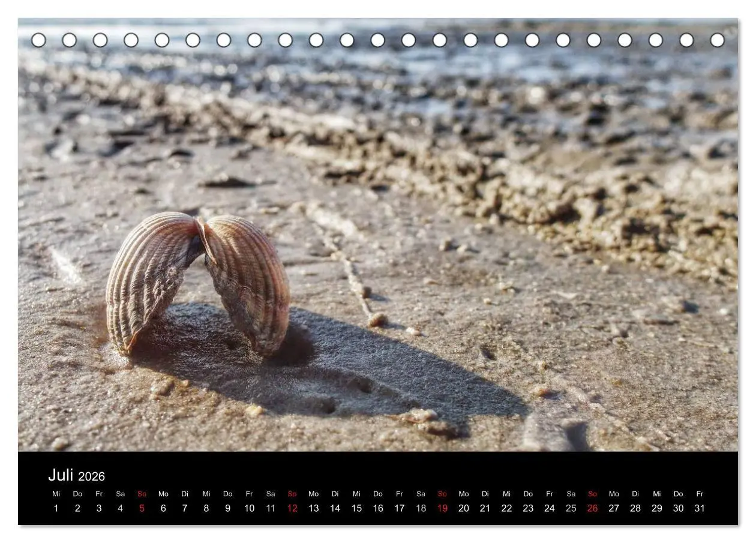756x543 pixels.
Task: Select red Sunday date 19
Action: pos(442,508)
